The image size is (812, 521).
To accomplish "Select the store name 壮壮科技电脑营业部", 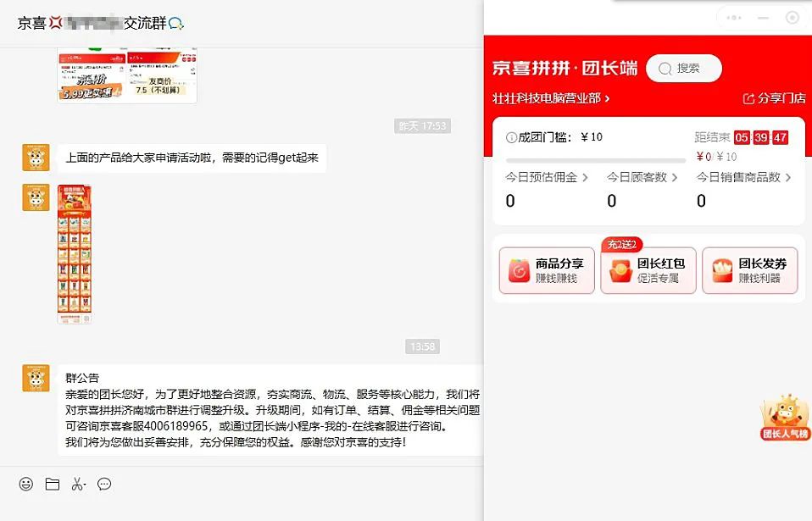I will pyautogui.click(x=548, y=98).
